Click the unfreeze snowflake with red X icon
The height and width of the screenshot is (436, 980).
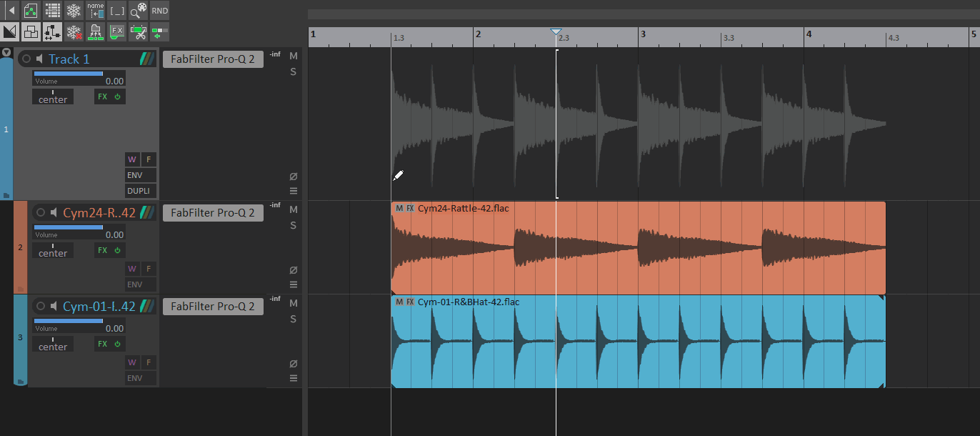point(74,31)
